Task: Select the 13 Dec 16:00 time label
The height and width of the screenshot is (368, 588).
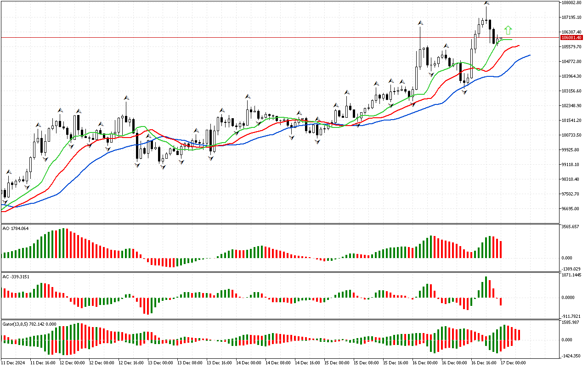Action: pyautogui.click(x=219, y=363)
